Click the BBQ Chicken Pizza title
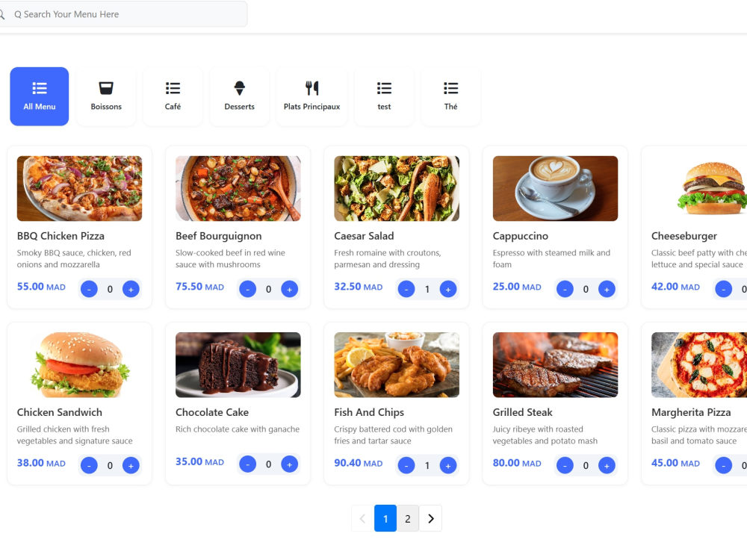Viewport: 747px width, 560px height. pos(61,236)
